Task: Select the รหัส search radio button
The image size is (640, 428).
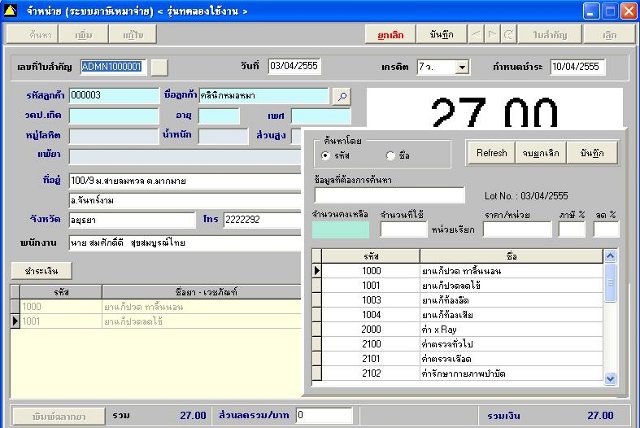Action: pos(326,156)
